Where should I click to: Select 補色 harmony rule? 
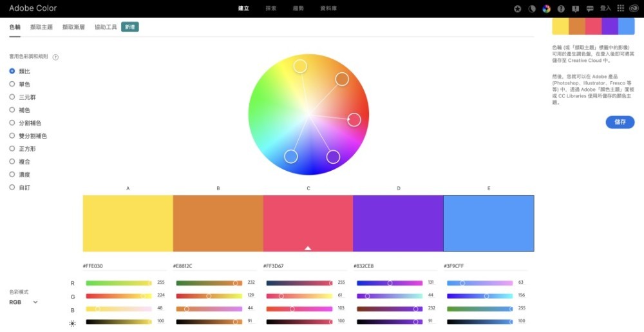click(20, 110)
